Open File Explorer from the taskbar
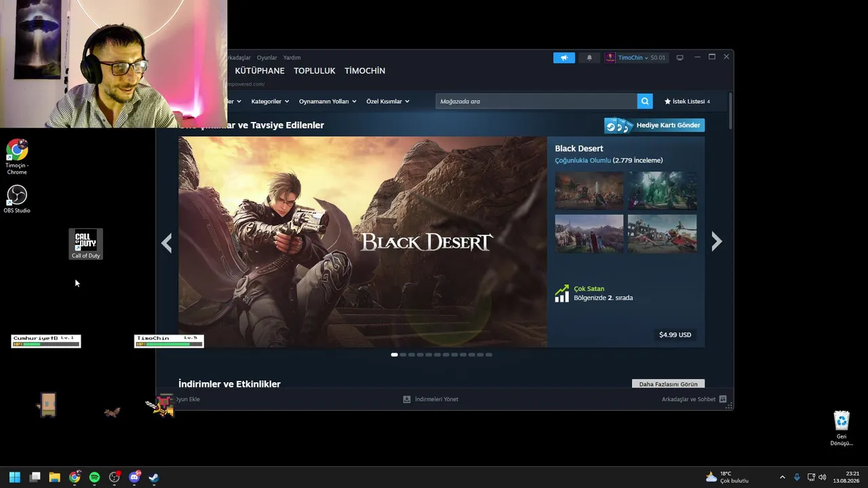The image size is (868, 488). pos(55,477)
